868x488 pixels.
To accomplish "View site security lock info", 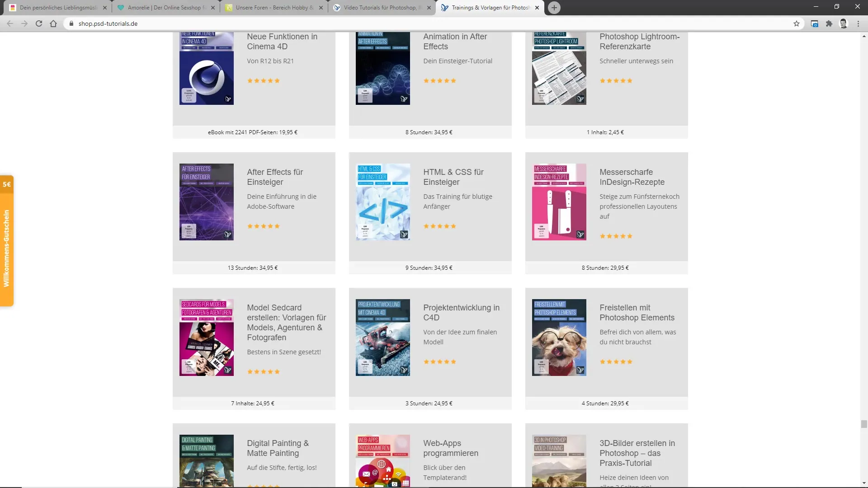I will click(71, 23).
